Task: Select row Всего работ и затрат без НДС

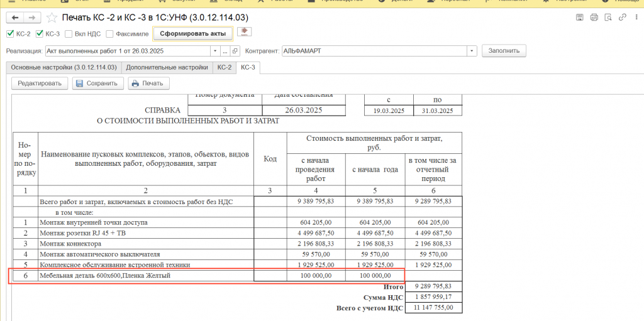Action: [237, 202]
